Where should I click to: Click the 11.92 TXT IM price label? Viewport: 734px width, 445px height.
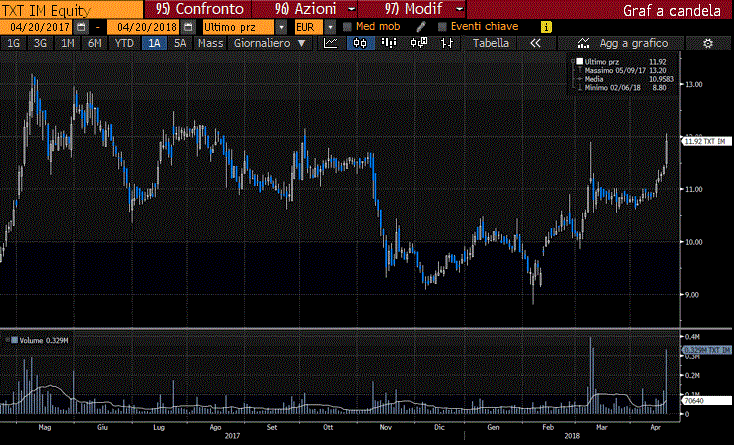click(707, 141)
